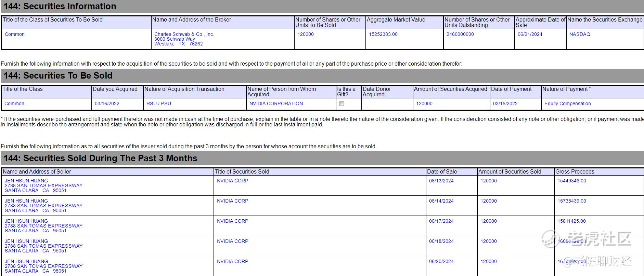Click the "RSU / PSU" acquisition nature
The height and width of the screenshot is (276, 644).
pyautogui.click(x=159, y=104)
